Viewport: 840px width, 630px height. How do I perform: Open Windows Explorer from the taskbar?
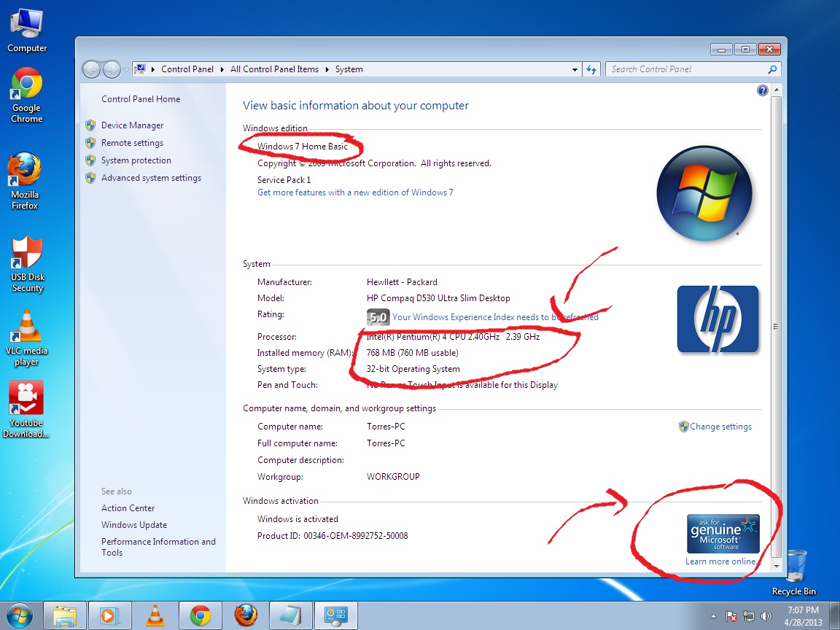point(64,615)
